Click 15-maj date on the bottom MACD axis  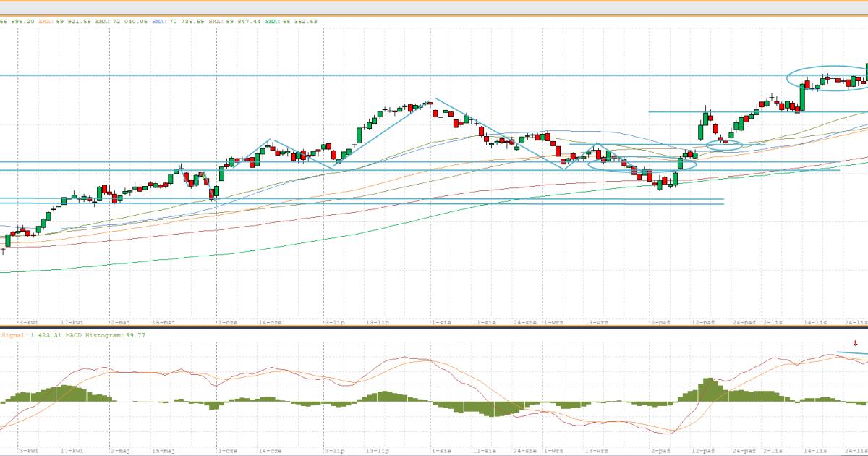[x=163, y=450]
